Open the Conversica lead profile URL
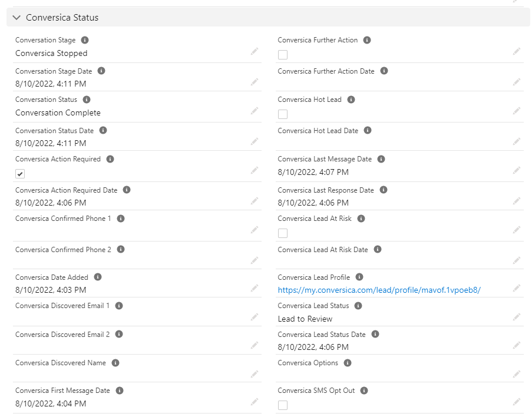 379,290
